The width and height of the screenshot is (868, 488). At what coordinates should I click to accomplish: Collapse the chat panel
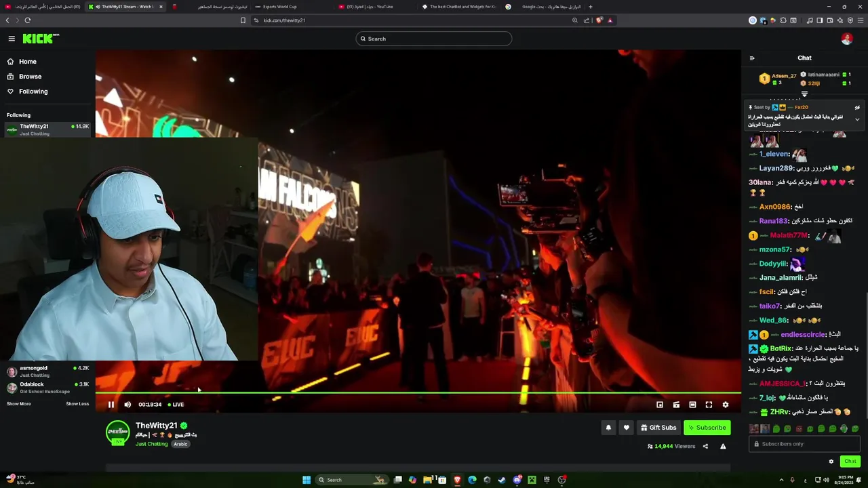click(x=751, y=58)
